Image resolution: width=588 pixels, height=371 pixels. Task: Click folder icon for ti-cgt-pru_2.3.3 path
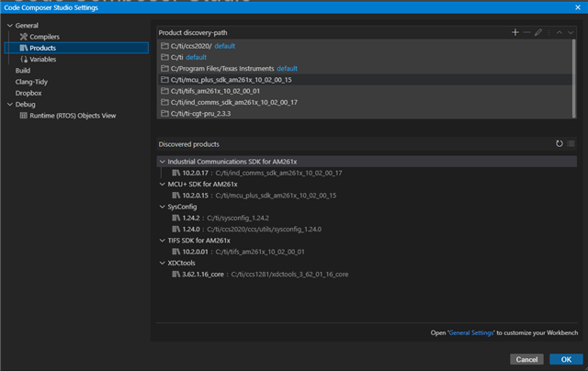point(164,113)
